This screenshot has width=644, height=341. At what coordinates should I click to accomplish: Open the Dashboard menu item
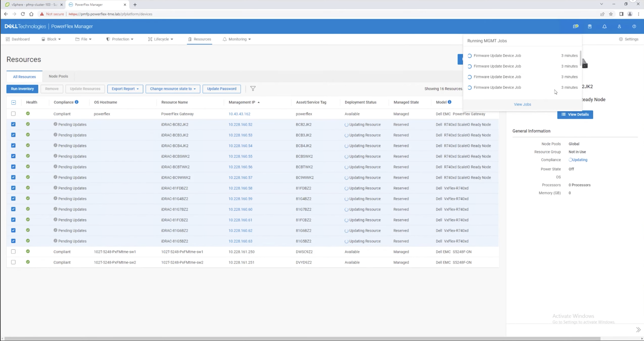pos(18,39)
